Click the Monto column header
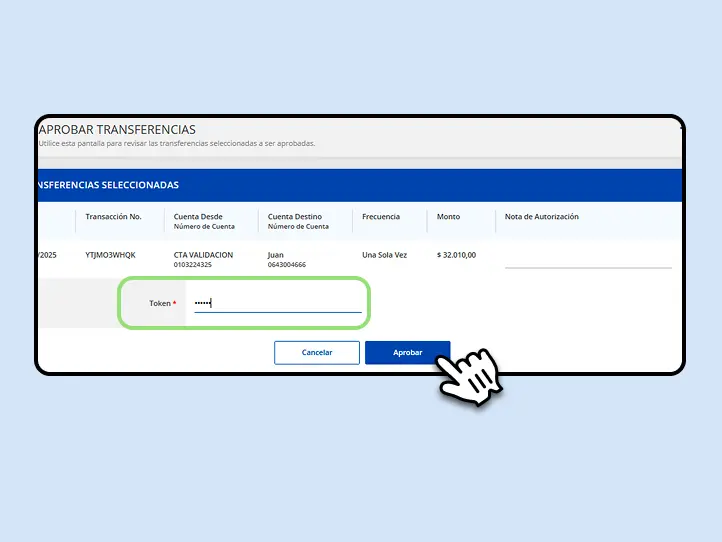This screenshot has width=722, height=542. (x=448, y=216)
